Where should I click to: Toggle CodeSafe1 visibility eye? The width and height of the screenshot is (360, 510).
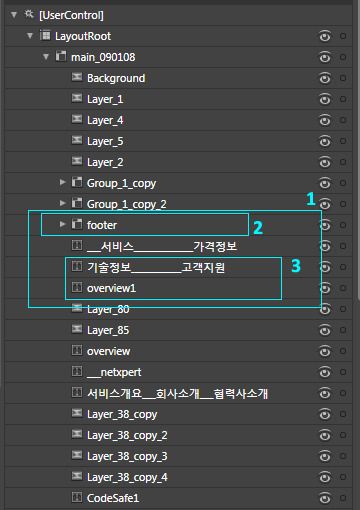click(325, 498)
